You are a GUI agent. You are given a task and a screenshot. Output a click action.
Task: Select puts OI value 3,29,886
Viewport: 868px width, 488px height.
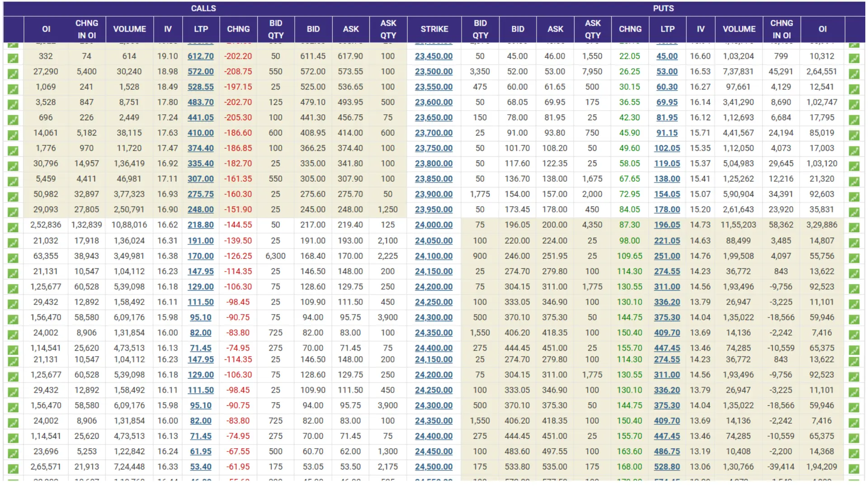(822, 225)
